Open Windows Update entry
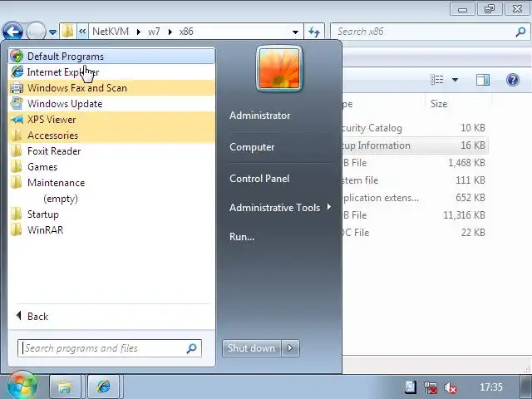Screen dimensions: 532x399 pos(111,103)
